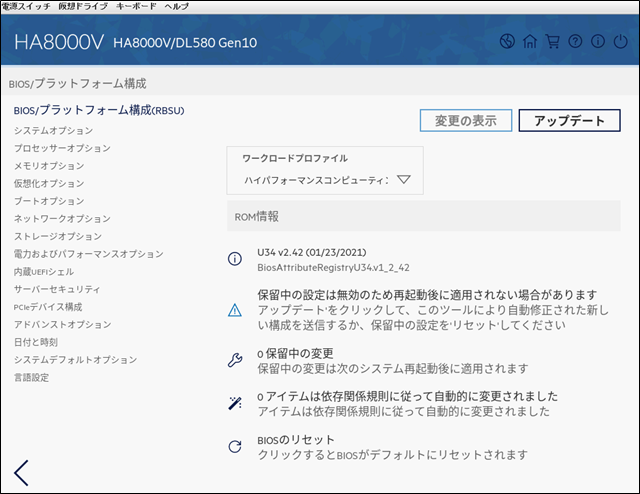Open ブートオプション in the sidebar
Screen dimensions: 640x494
pyautogui.click(x=49, y=201)
